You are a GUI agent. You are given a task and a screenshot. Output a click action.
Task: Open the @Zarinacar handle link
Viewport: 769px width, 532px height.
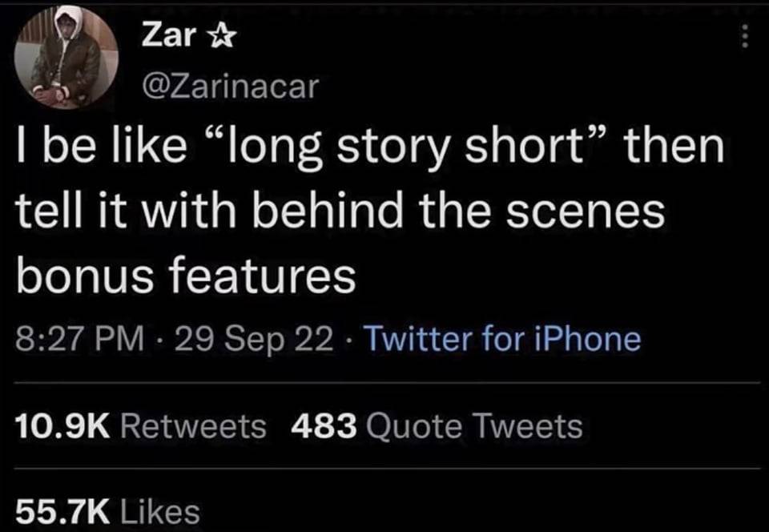[229, 86]
